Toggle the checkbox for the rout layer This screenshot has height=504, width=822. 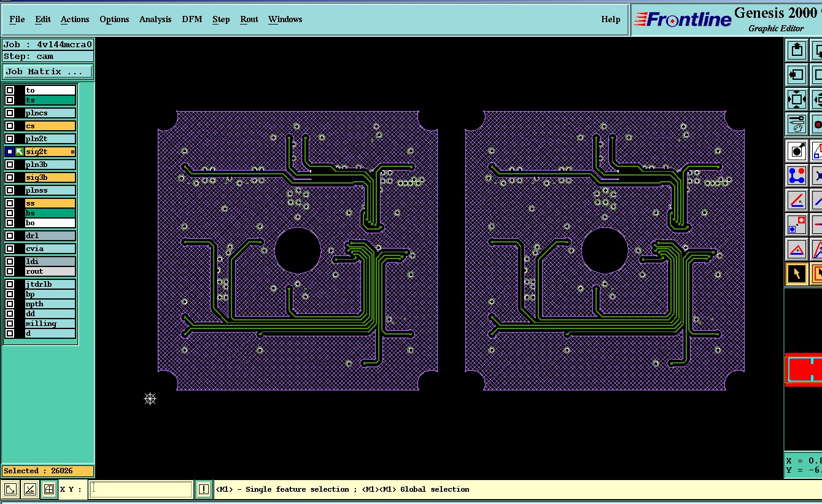point(10,271)
